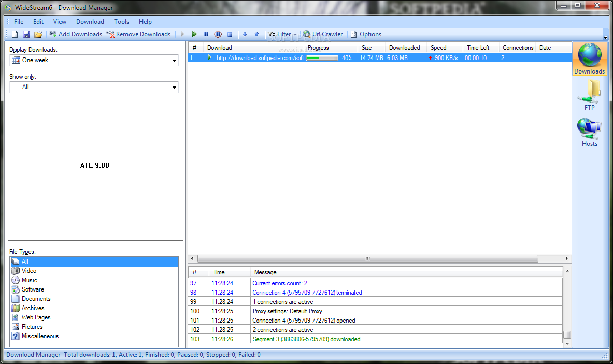Click the download list scroll left arrow

click(x=192, y=258)
